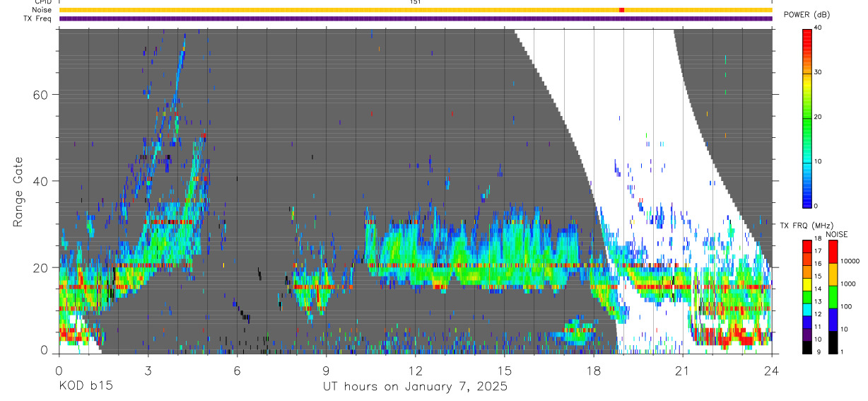Viewport: 868px width, 401px height.
Task: Click the 'NOISE' legend title
Action: coord(837,235)
